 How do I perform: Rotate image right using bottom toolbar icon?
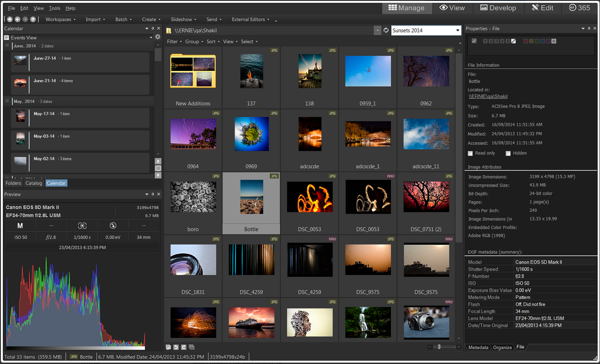pos(183,347)
